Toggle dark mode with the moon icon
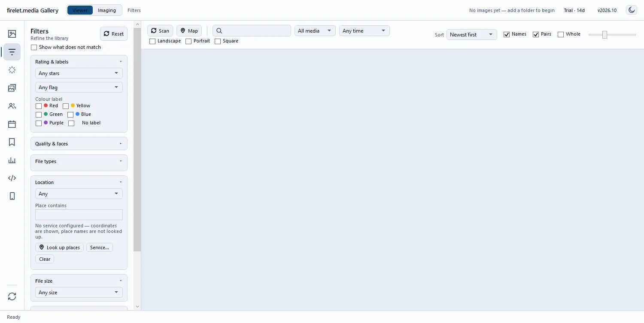Image resolution: width=644 pixels, height=323 pixels. pos(632,10)
